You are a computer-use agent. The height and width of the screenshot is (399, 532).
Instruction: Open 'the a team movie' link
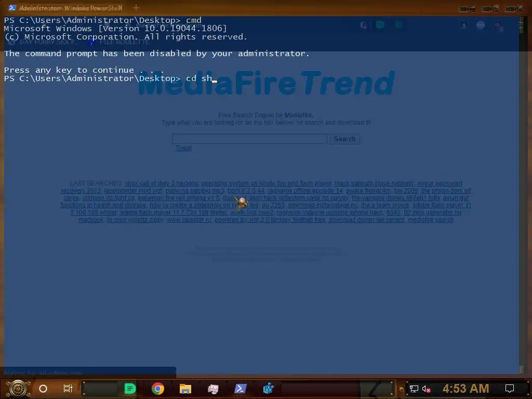pos(385,205)
